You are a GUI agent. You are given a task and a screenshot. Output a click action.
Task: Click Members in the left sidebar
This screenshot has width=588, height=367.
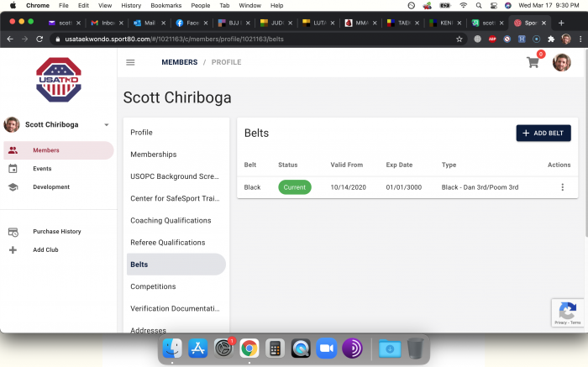point(59,150)
